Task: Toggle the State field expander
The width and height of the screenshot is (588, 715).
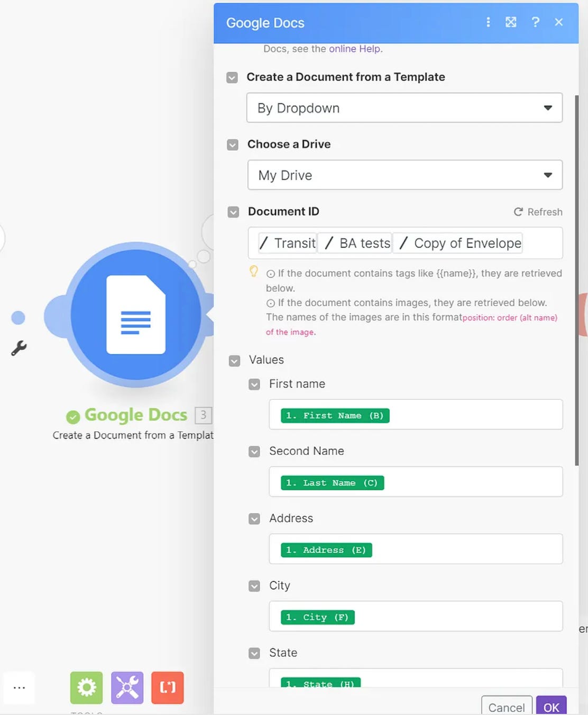Action: coord(254,654)
